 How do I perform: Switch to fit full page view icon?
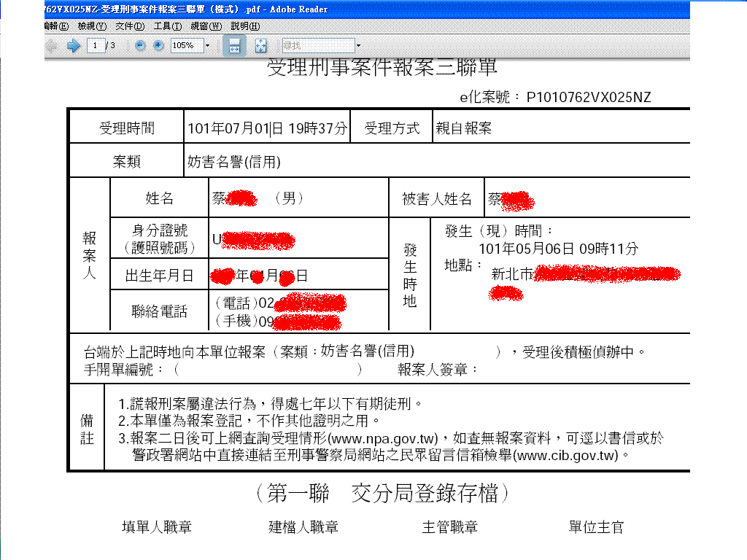click(260, 46)
